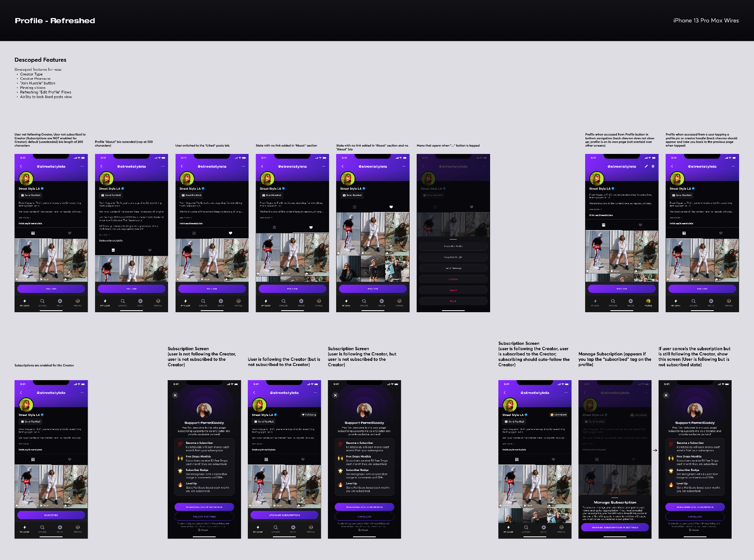Expand 'see more' bio in Subscribe-button mockup
This screenshot has width=754, height=560.
(x=25, y=444)
